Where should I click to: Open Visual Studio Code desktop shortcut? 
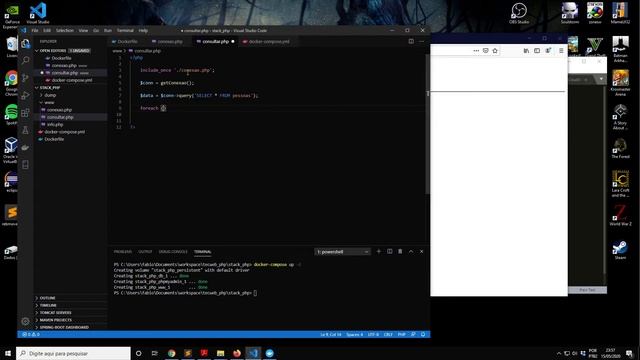tap(38, 13)
